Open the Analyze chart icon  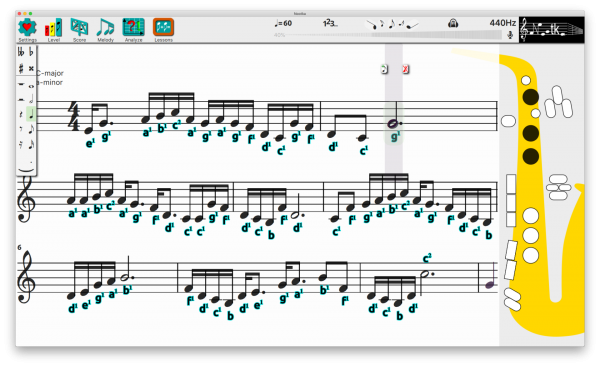[133, 28]
